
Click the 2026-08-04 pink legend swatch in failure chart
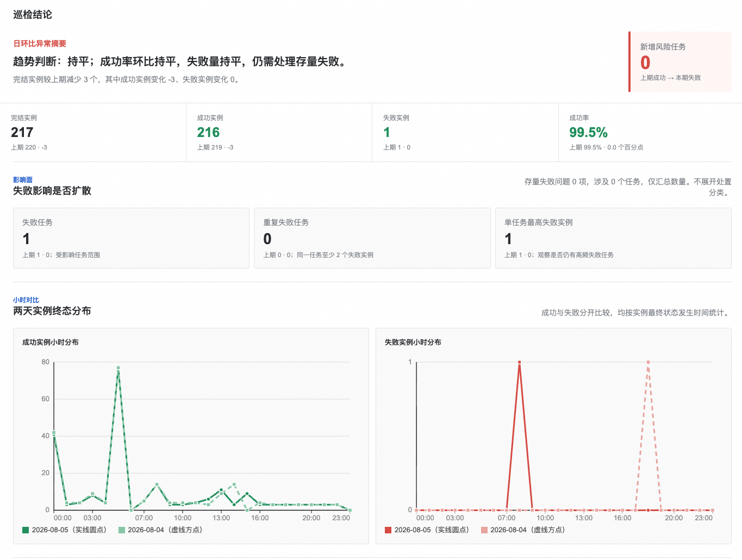pos(484,530)
